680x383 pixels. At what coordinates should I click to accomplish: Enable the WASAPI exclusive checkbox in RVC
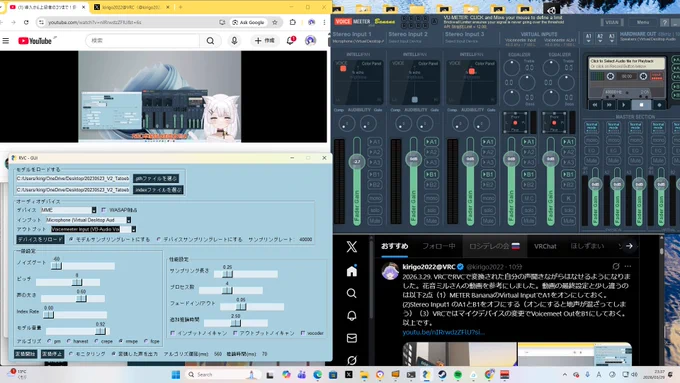[x=104, y=210]
